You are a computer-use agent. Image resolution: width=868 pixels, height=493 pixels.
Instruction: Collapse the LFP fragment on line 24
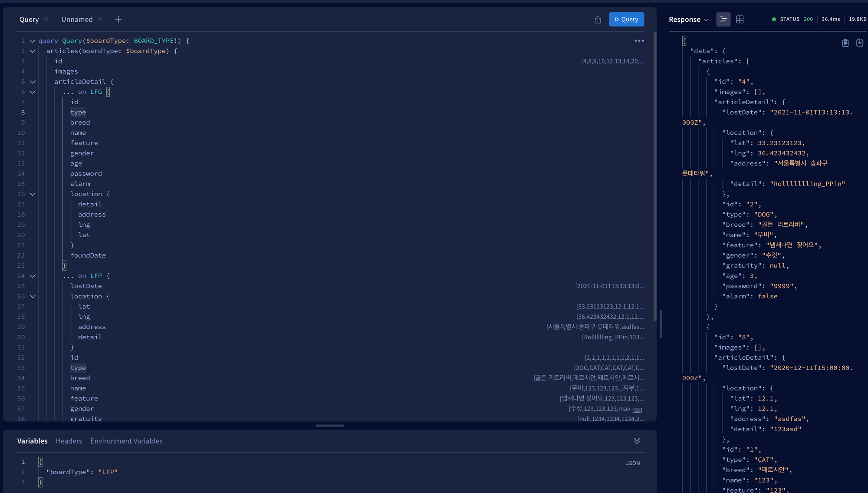pos(33,276)
